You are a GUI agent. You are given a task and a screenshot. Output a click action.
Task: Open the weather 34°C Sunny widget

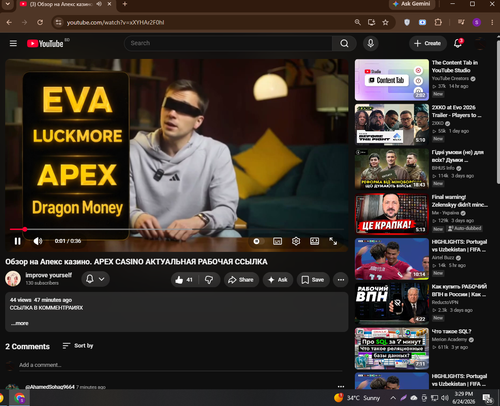pos(357,398)
